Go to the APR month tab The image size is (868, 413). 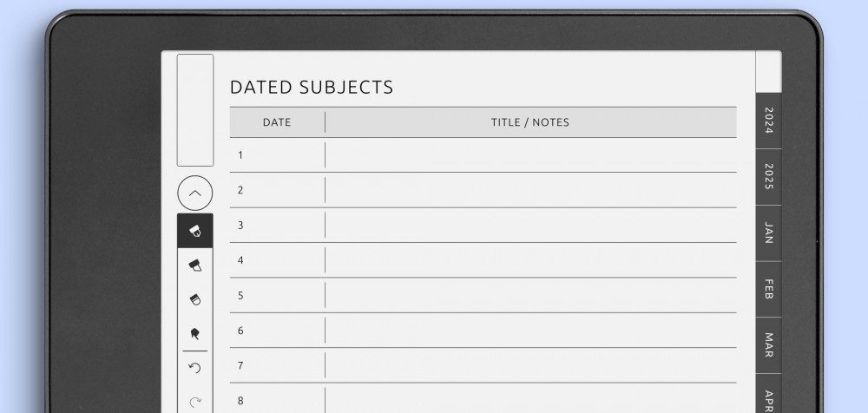pyautogui.click(x=768, y=394)
